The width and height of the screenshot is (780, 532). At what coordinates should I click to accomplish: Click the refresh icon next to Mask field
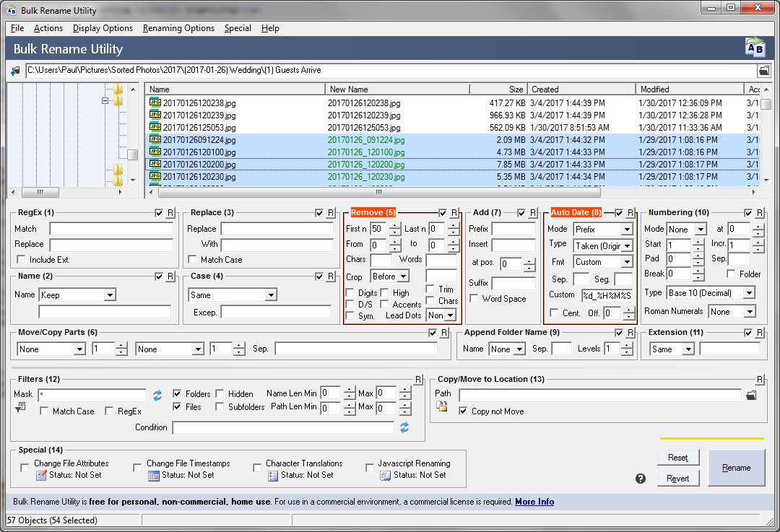157,396
